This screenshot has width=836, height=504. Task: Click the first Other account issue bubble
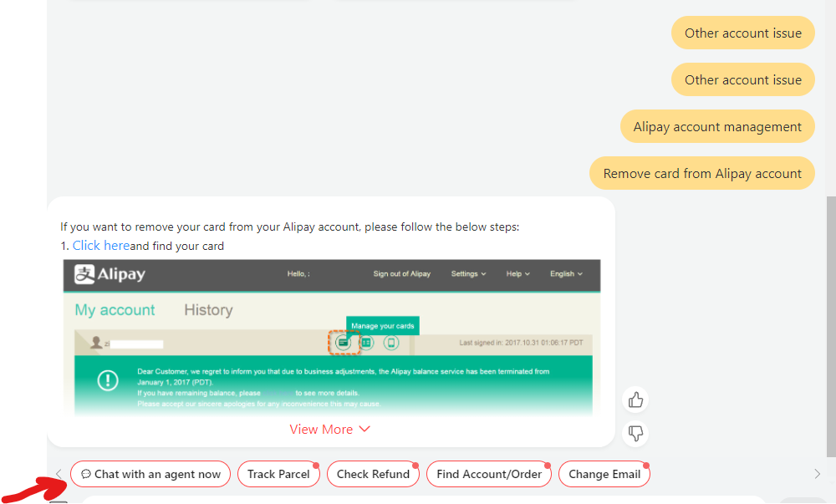click(x=742, y=33)
